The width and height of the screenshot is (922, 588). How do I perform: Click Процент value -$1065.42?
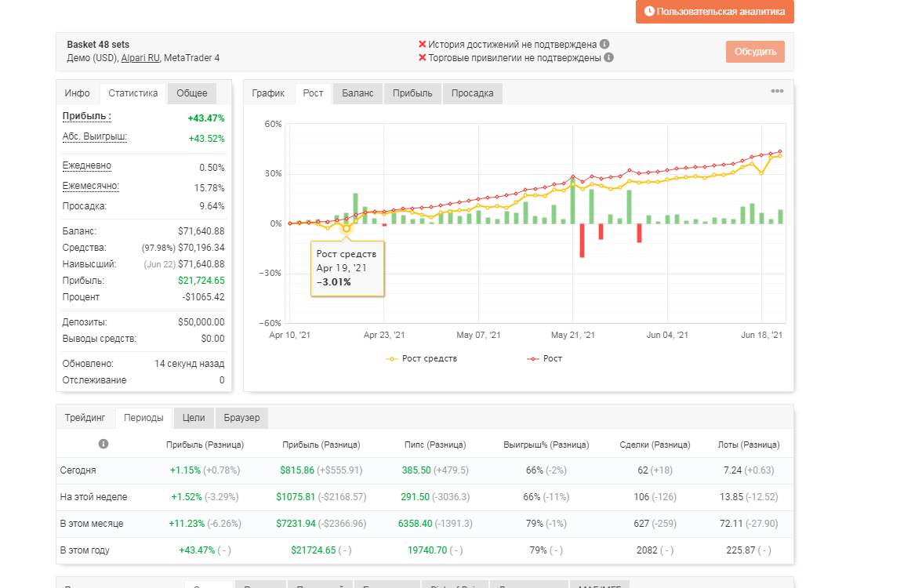(204, 297)
